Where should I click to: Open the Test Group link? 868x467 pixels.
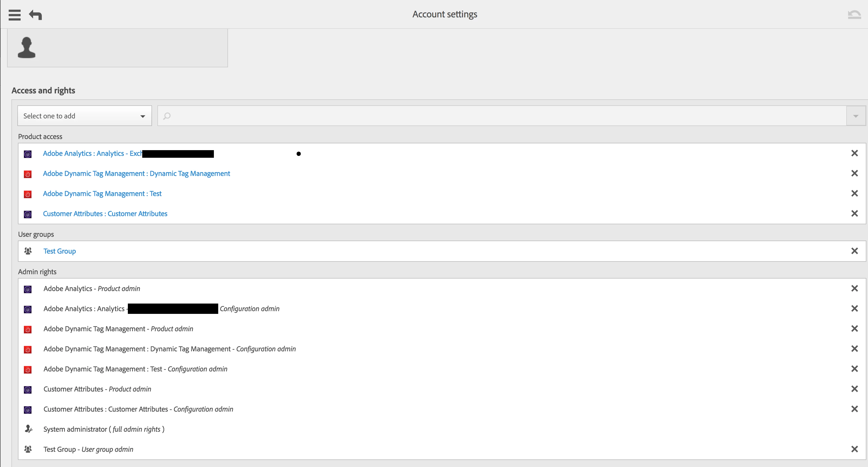(59, 251)
